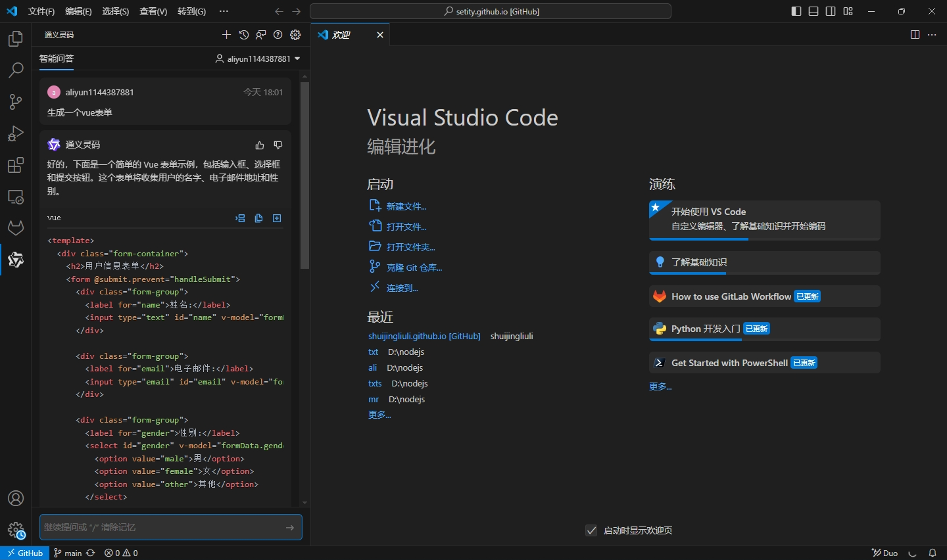The height and width of the screenshot is (560, 947).
Task: Open the Manage gear in activity bar
Action: [16, 530]
